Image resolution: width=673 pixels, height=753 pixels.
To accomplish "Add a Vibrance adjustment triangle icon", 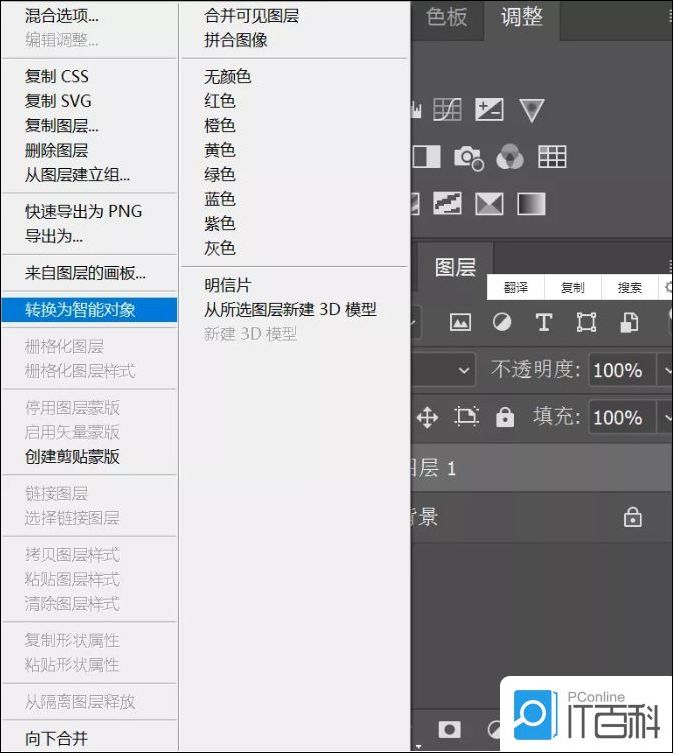I will click(532, 110).
